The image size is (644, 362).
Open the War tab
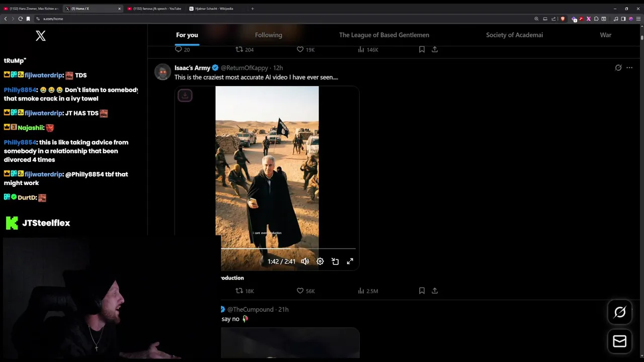pos(605,35)
